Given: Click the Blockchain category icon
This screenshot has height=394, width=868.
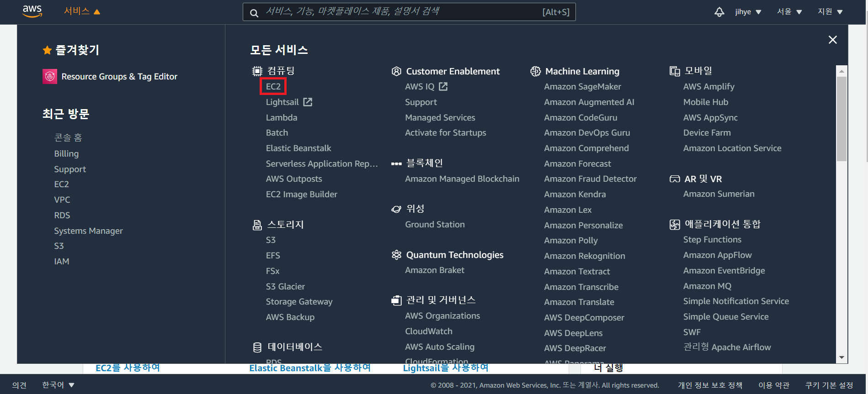Looking at the screenshot, I should coord(396,163).
